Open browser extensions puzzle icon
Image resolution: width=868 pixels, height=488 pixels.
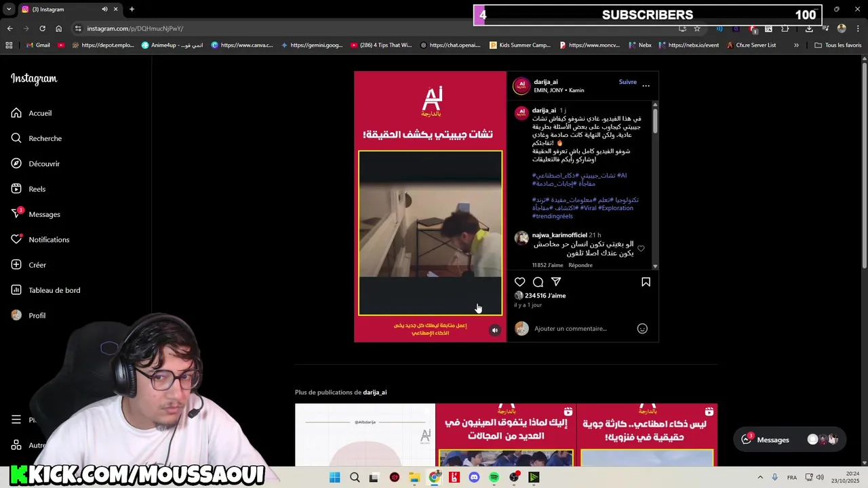(785, 28)
